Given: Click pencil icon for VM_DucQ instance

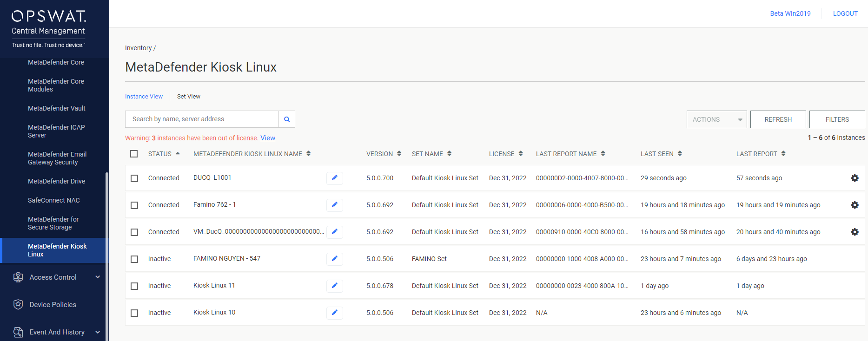Looking at the screenshot, I should tap(335, 232).
